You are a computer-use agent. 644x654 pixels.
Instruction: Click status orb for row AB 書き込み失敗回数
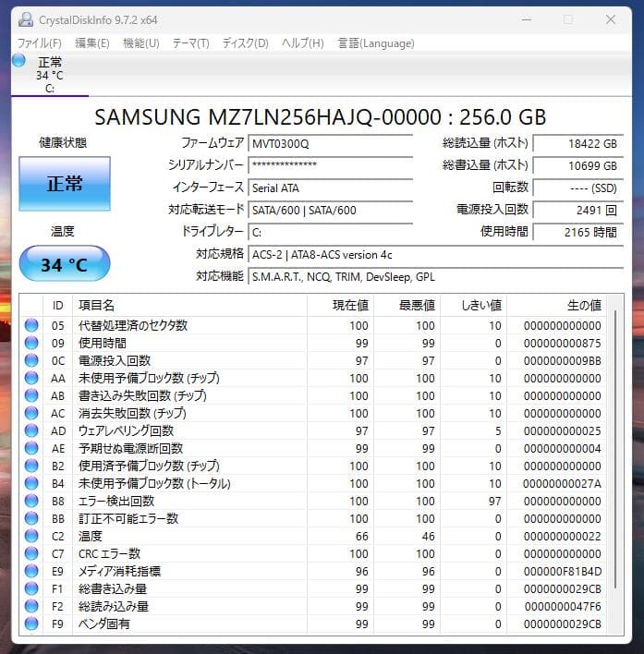31,395
